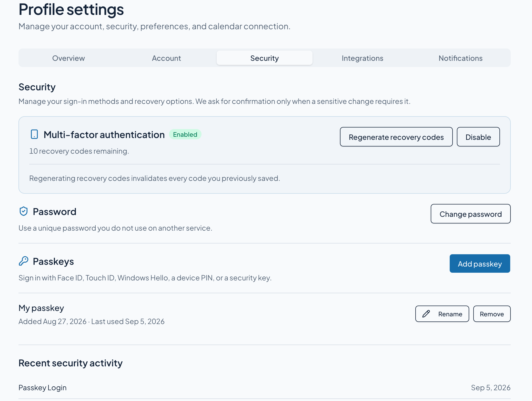The height and width of the screenshot is (401, 532).
Task: Click the Recent security activity heading
Action: [71, 363]
